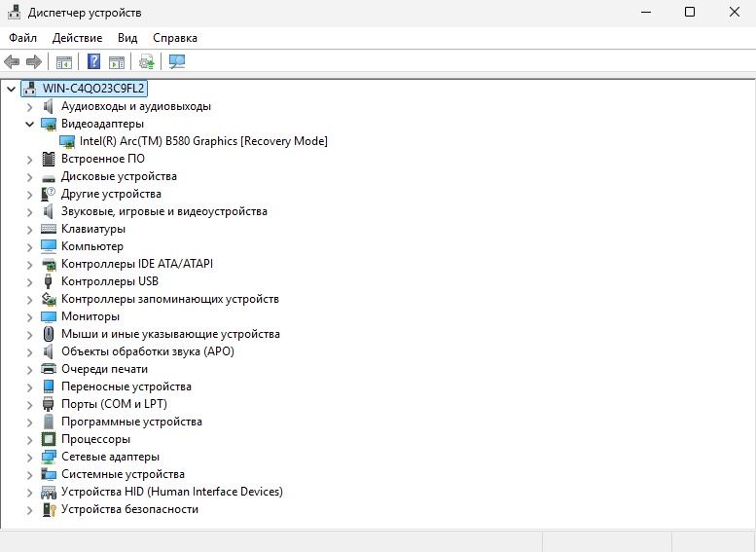
Task: Select the Сетевые адаптеры label
Action: 110,457
